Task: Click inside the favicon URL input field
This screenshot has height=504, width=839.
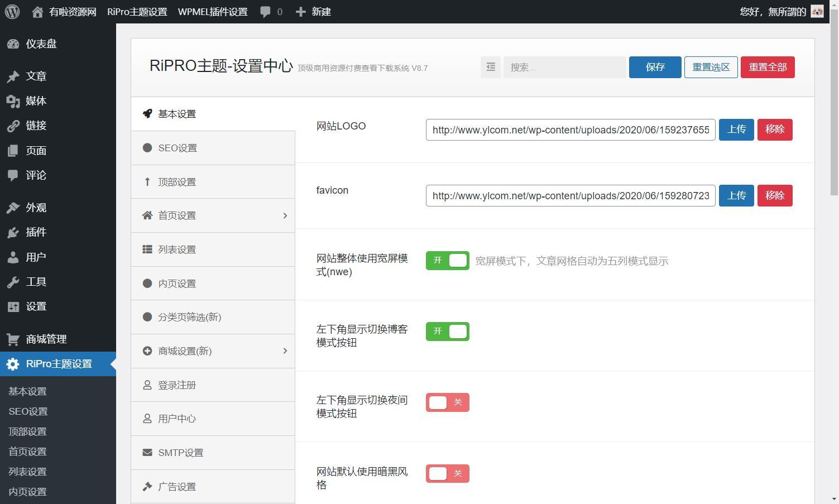Action: (x=570, y=195)
